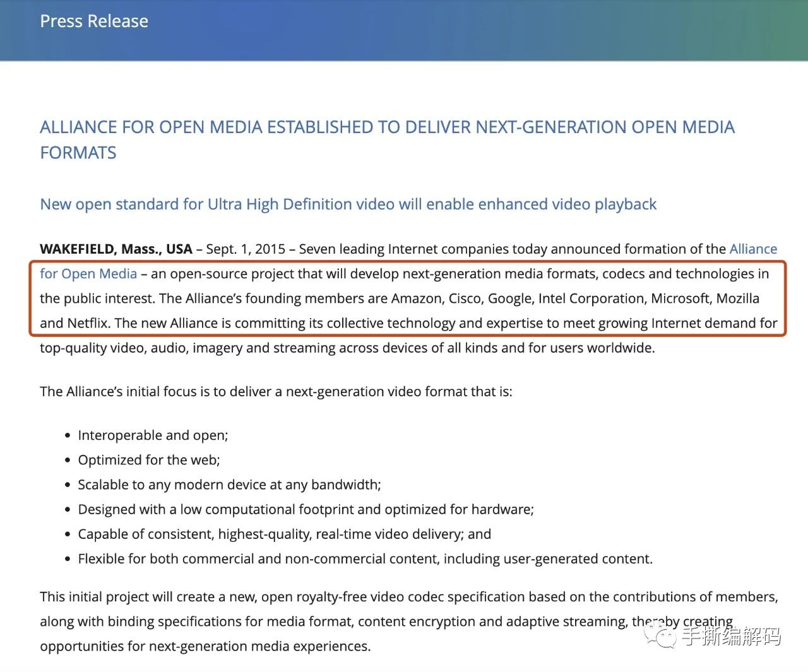Click the 'Interoperable and open;' bullet item
This screenshot has height=672, width=808.
coord(153,435)
